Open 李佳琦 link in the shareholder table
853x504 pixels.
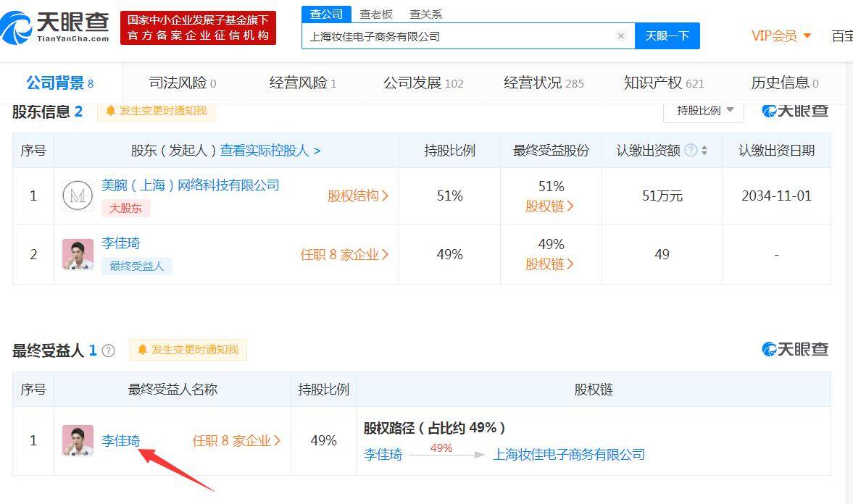121,243
